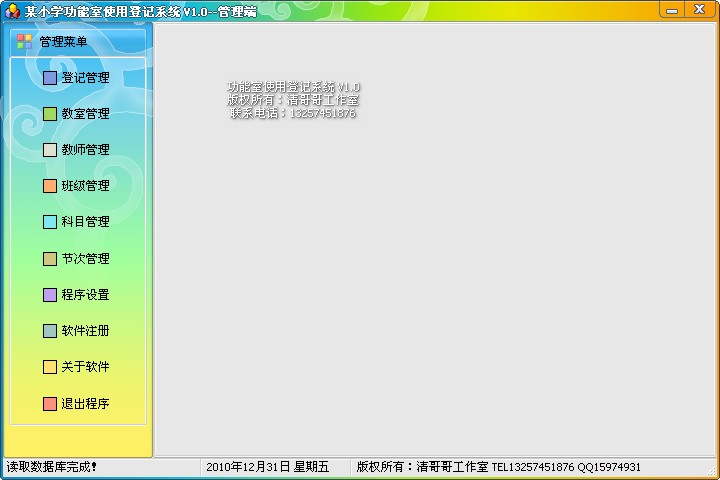This screenshot has height=480, width=720.
Task: Minimize the window from the title bar
Action: point(672,10)
